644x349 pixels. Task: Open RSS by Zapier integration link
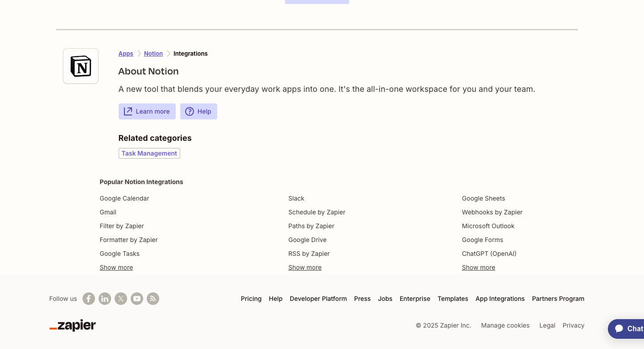[309, 254]
